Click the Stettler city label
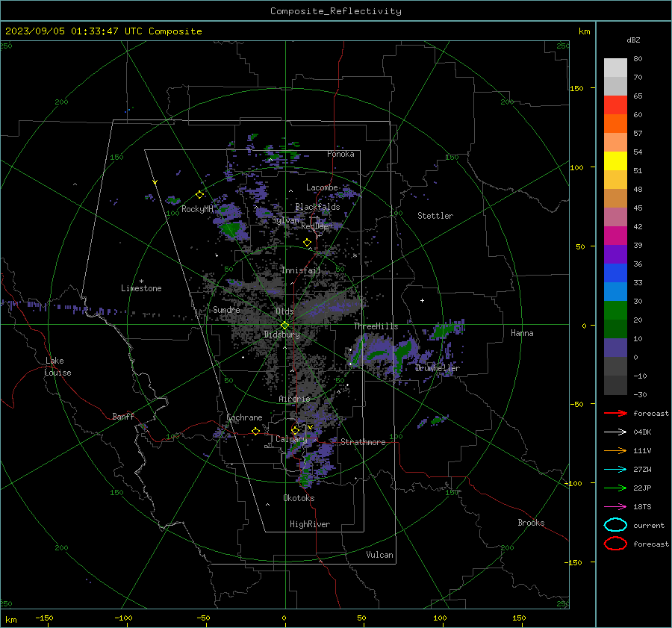Image resolution: width=672 pixels, height=628 pixels. tap(435, 216)
